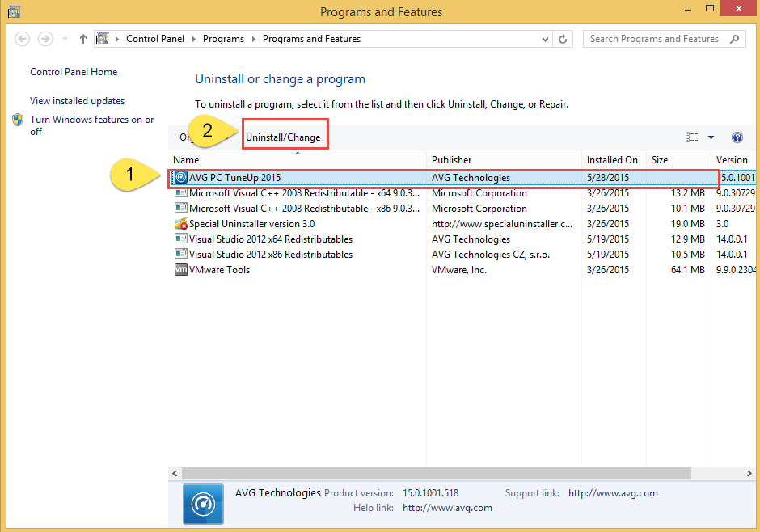Open the view options dropdown arrow
760x532 pixels.
click(x=711, y=137)
